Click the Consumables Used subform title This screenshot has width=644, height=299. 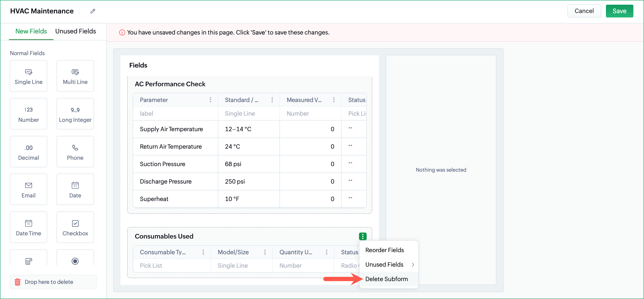164,236
